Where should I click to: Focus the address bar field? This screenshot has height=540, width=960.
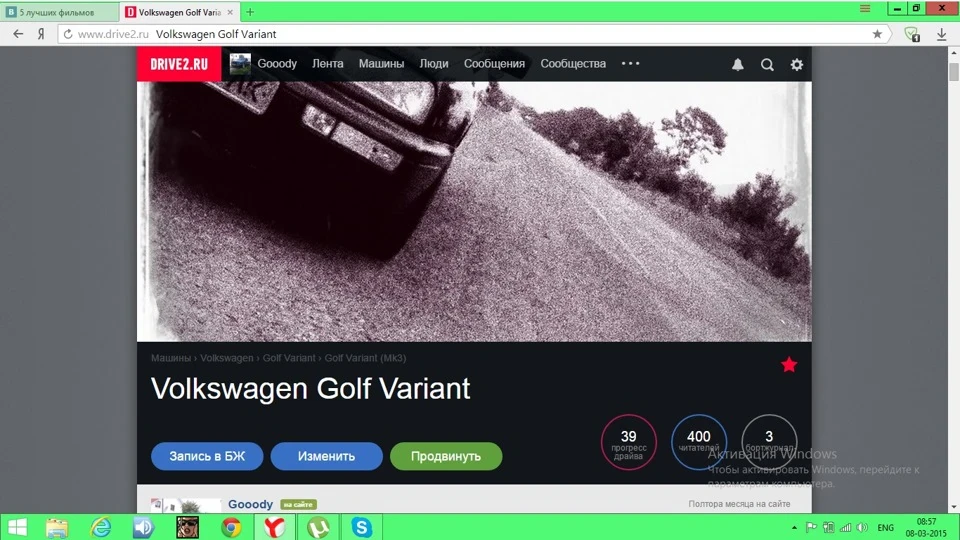[x=474, y=34]
